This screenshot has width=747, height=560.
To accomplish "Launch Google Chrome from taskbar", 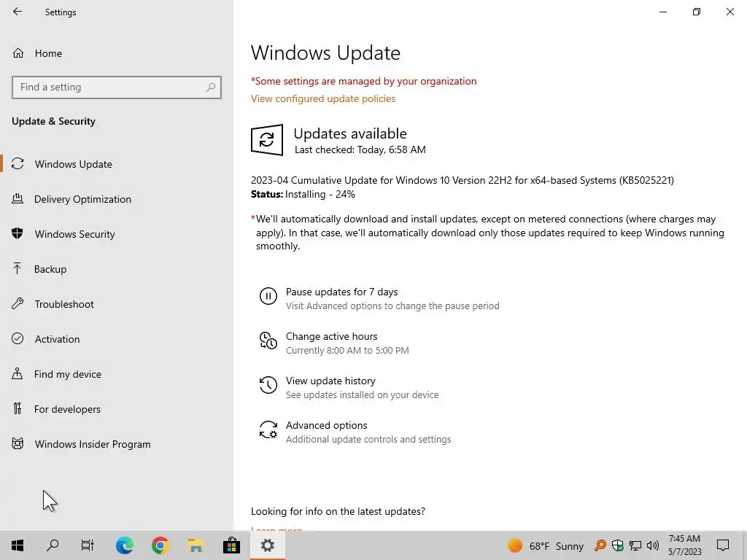I will coord(160,545).
